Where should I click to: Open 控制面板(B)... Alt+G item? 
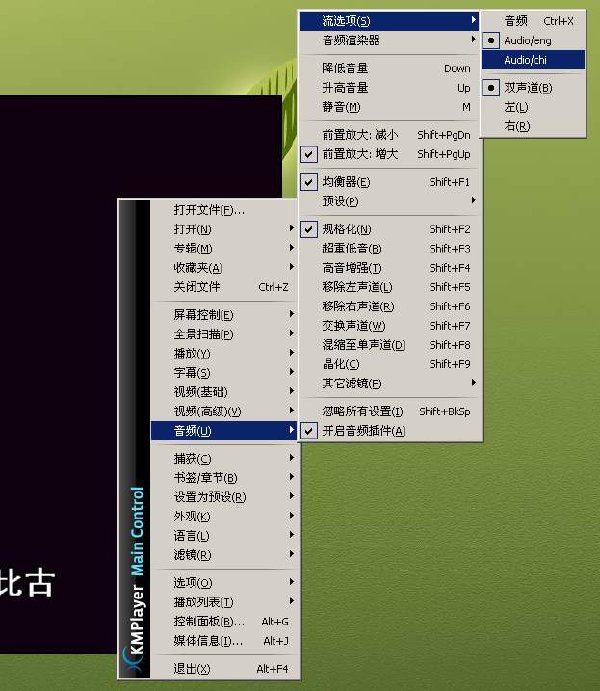tap(225, 621)
